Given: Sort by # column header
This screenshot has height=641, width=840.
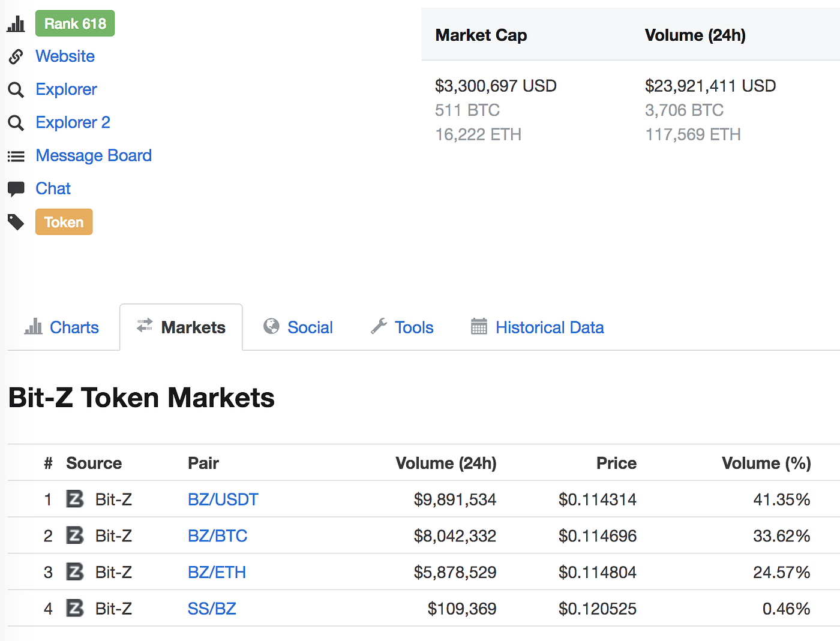Looking at the screenshot, I should pos(48,463).
